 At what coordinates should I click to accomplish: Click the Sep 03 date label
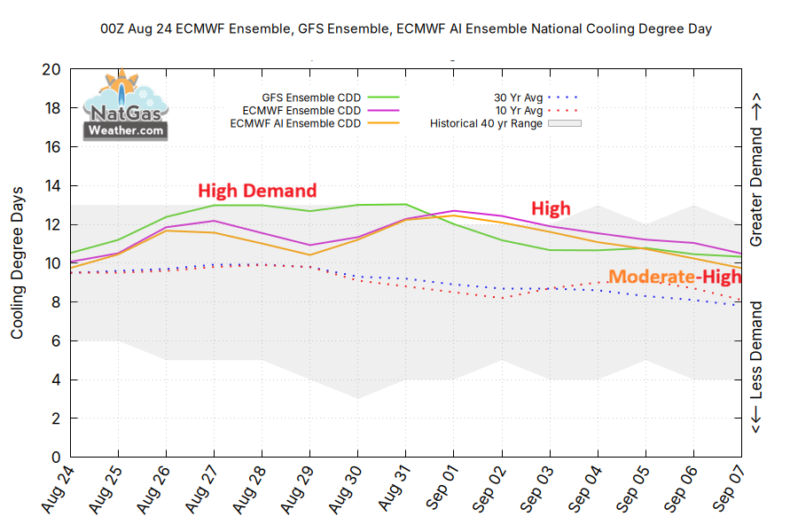click(537, 489)
